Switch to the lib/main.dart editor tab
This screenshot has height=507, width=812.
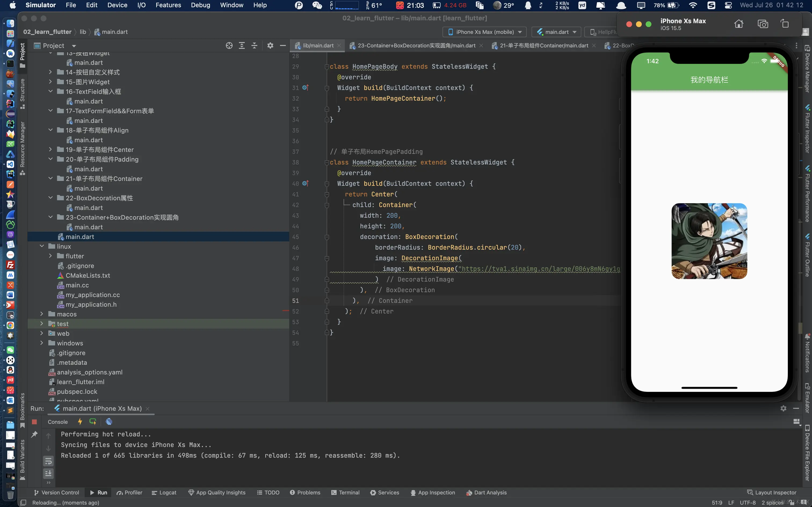(318, 46)
